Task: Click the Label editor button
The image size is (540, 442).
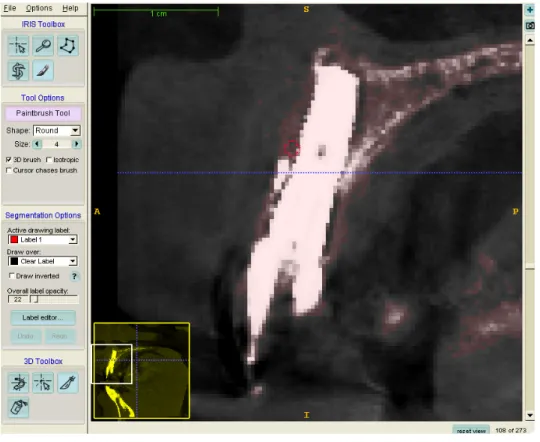Action: click(43, 318)
